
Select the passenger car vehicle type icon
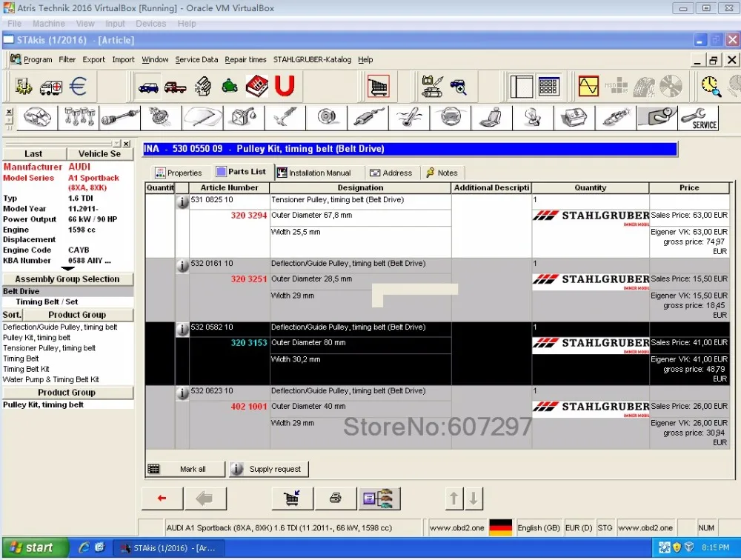coord(148,87)
